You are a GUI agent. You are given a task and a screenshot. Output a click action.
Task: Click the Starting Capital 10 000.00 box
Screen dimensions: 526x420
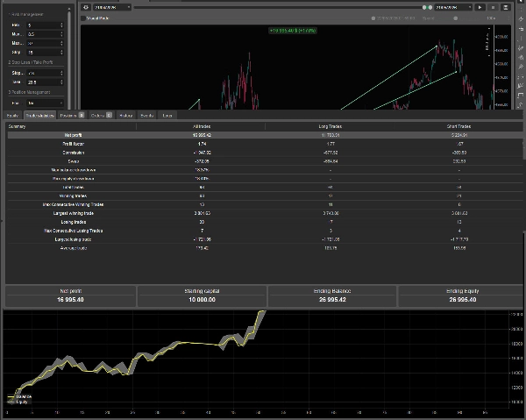[x=202, y=295]
